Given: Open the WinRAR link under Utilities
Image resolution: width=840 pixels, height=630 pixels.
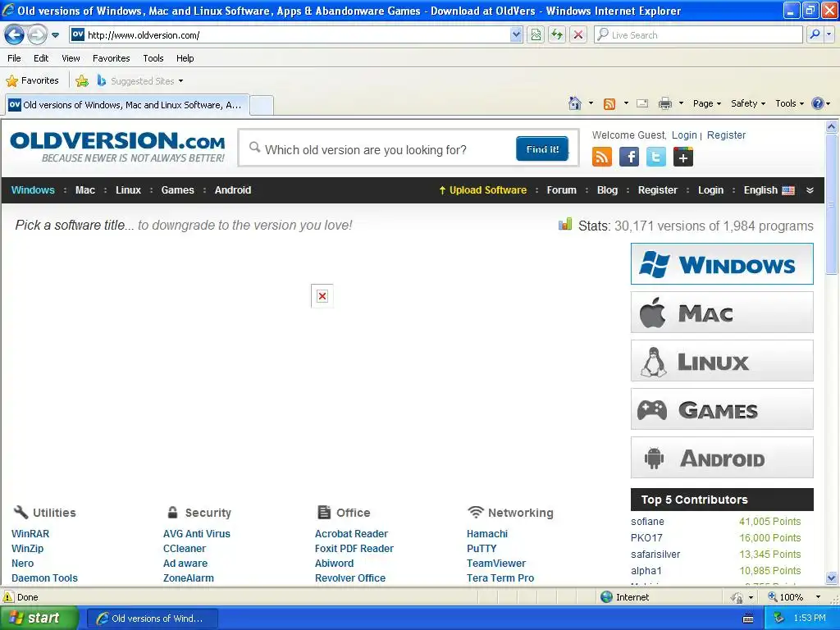Looking at the screenshot, I should [x=30, y=533].
